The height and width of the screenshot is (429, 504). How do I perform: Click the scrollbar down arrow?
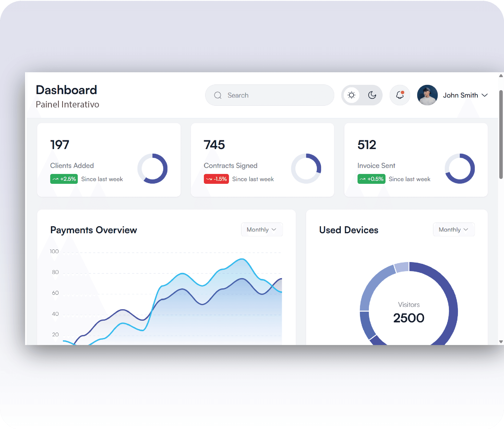(x=501, y=342)
